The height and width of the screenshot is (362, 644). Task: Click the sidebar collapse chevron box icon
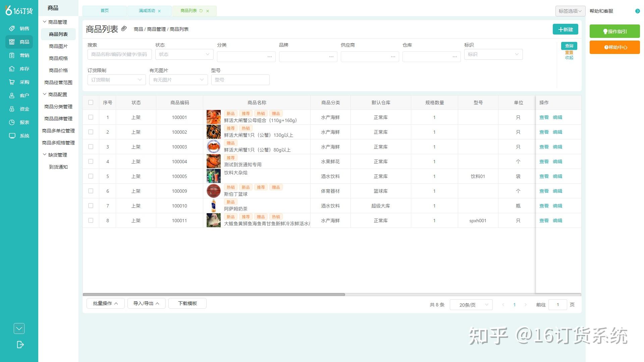coord(19,328)
